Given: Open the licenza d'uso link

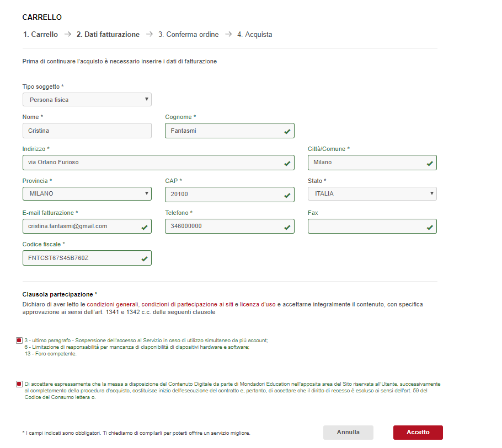Looking at the screenshot, I should click(258, 304).
